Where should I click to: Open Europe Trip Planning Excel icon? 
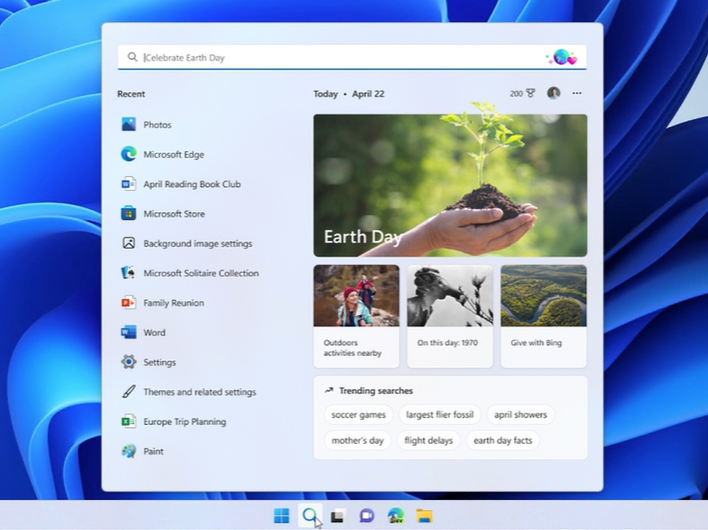click(x=129, y=421)
